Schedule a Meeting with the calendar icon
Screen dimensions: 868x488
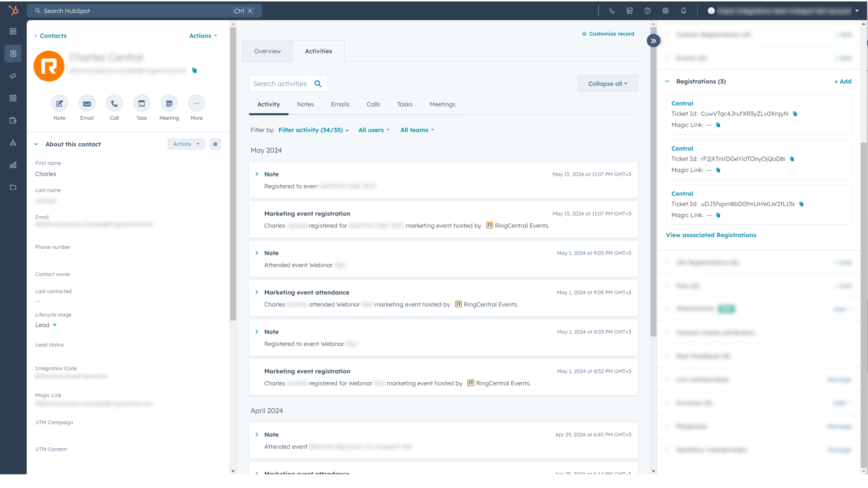[169, 103]
